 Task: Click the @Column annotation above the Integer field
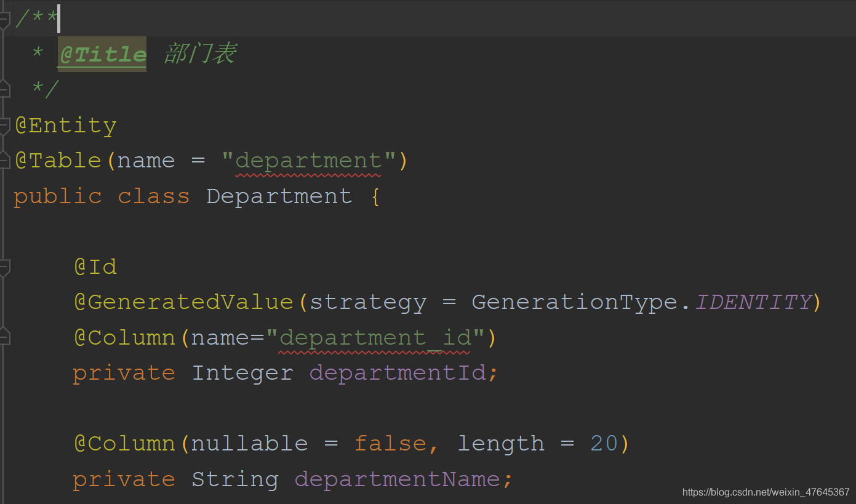click(124, 338)
